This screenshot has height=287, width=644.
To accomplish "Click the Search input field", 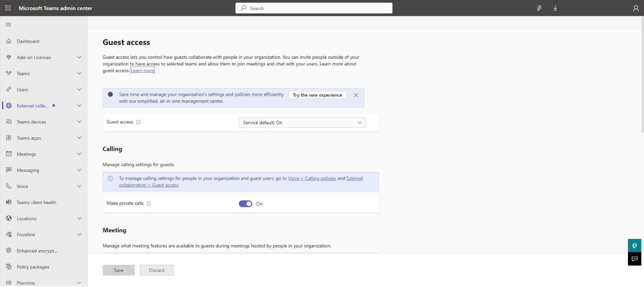I will click(314, 8).
